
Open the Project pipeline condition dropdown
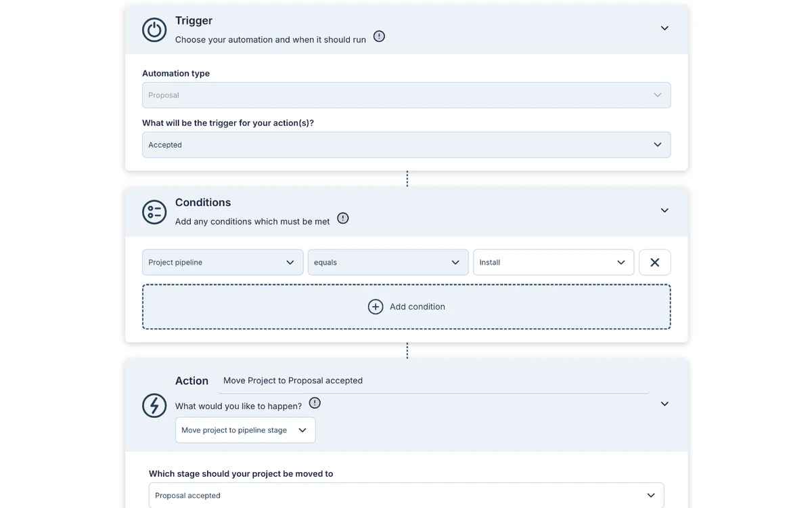[223, 262]
